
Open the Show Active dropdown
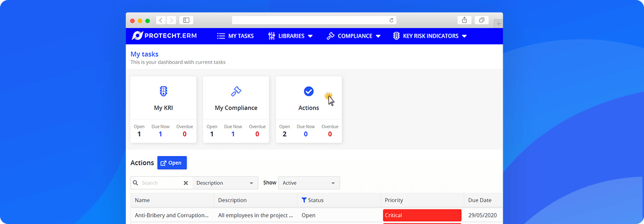tap(309, 183)
